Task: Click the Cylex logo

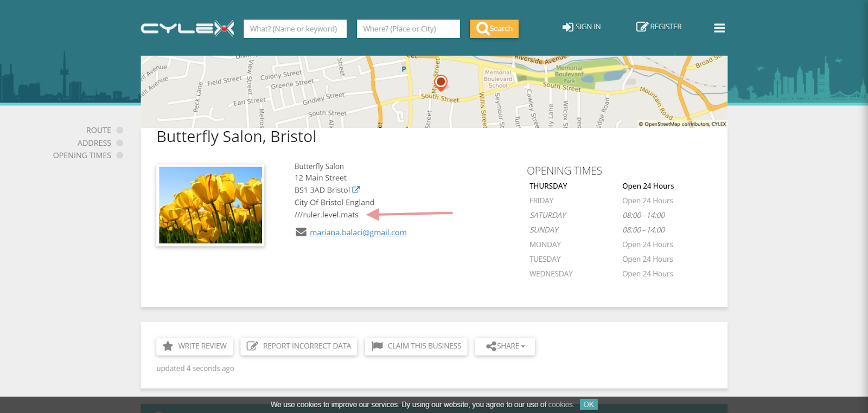Action: pyautogui.click(x=187, y=28)
